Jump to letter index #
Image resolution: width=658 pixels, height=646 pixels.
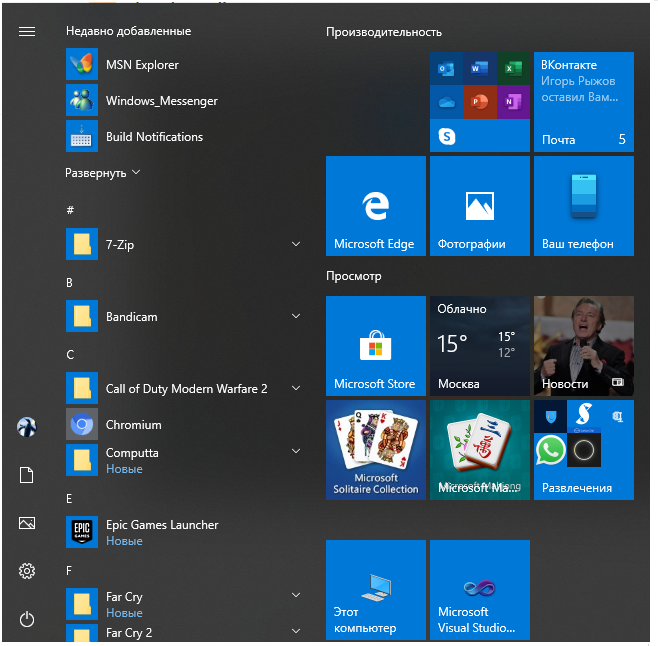pyautogui.click(x=70, y=209)
